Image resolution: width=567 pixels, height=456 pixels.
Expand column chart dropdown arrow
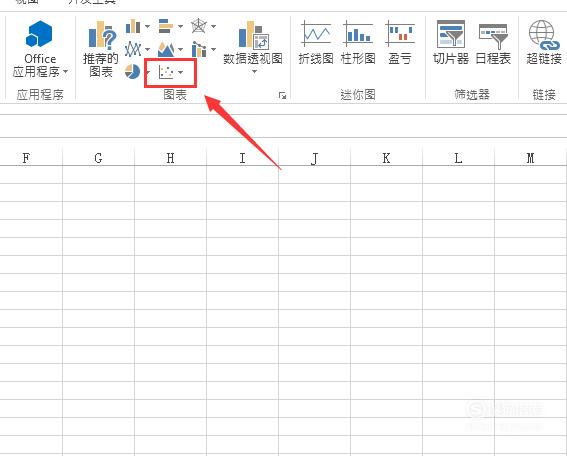click(147, 26)
